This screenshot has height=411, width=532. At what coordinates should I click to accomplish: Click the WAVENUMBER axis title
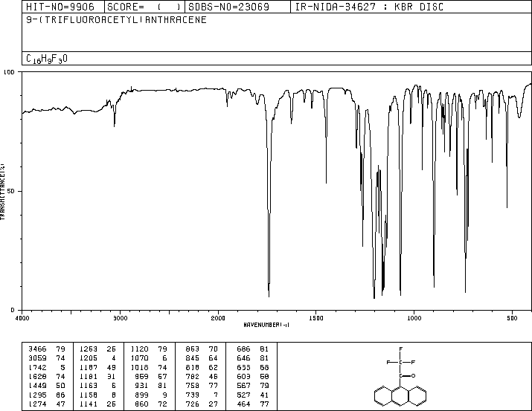click(x=266, y=325)
